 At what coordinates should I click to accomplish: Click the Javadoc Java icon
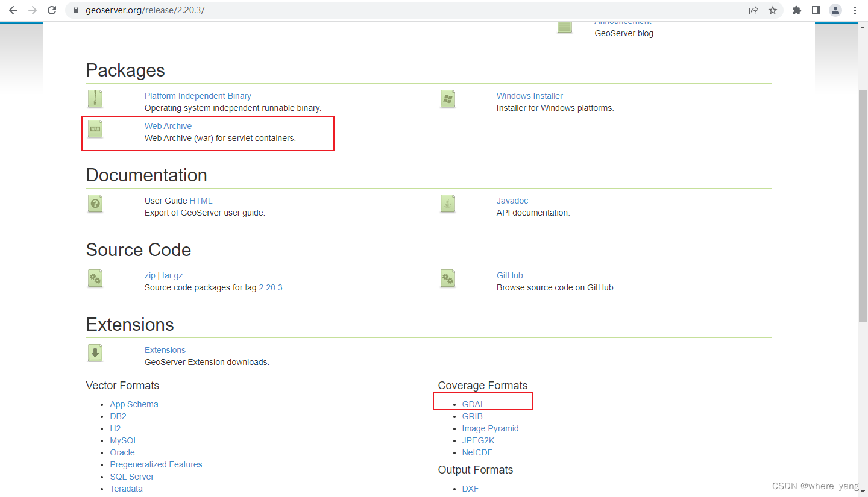[x=447, y=203]
